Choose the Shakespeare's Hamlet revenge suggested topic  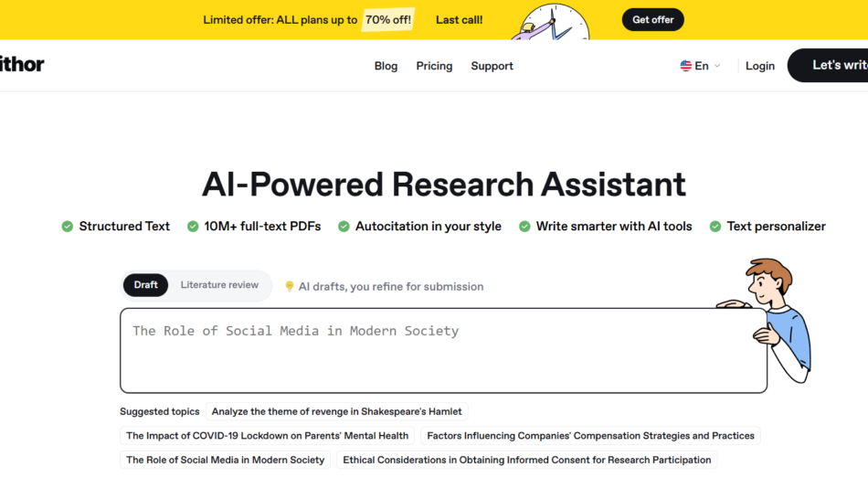click(337, 411)
